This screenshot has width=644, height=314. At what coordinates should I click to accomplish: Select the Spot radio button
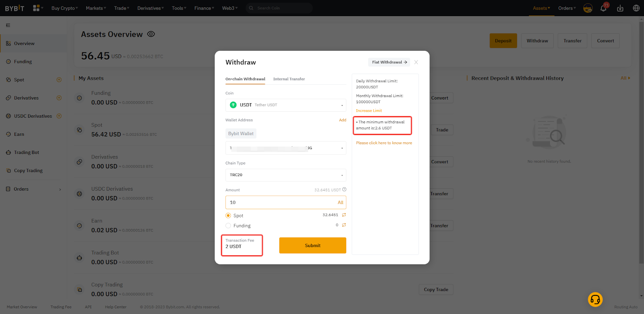point(228,216)
